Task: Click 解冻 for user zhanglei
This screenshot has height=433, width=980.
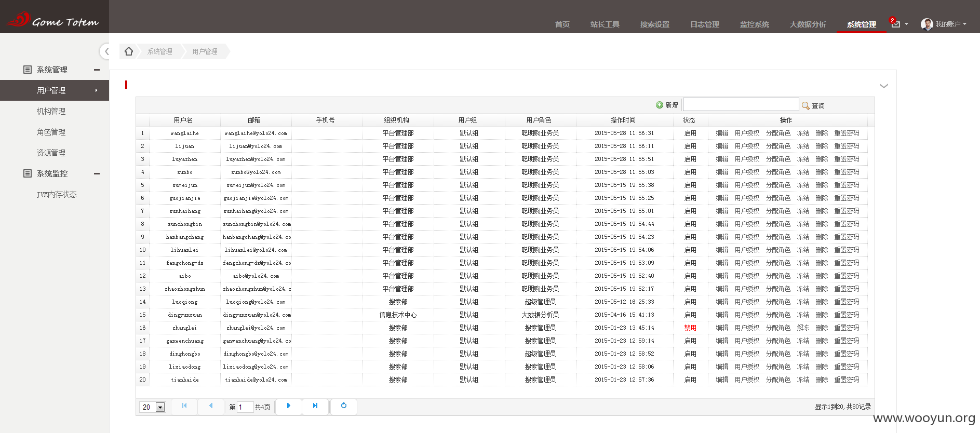Action: pos(803,328)
